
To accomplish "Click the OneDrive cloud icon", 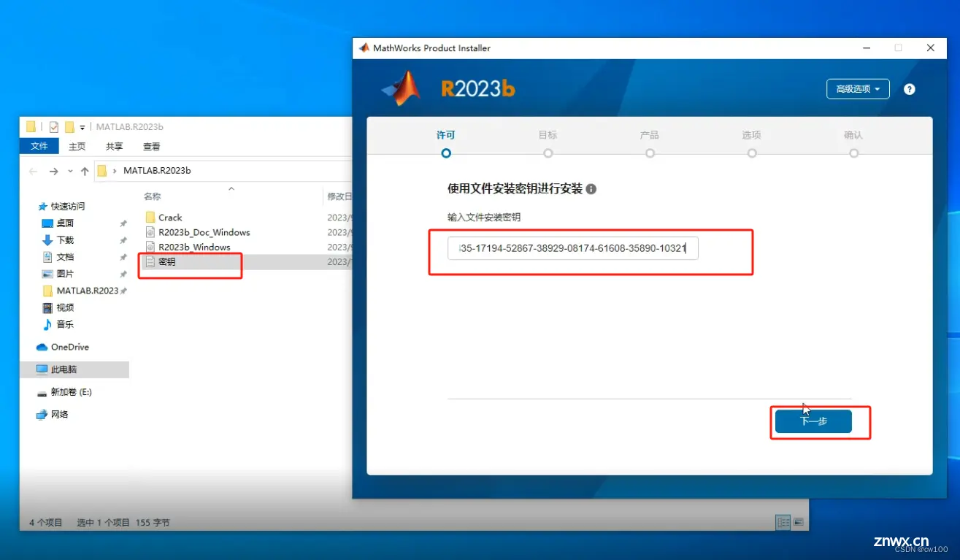I will (x=42, y=347).
